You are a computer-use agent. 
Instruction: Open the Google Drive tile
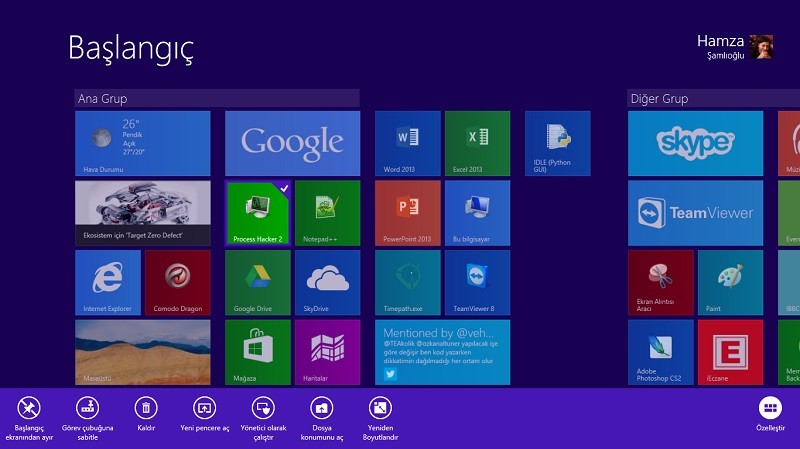[258, 283]
